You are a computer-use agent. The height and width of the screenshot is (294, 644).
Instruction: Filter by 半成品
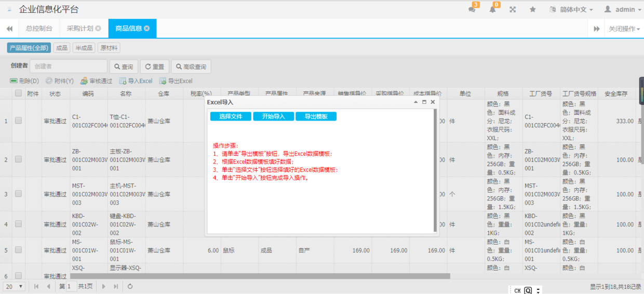(84, 48)
